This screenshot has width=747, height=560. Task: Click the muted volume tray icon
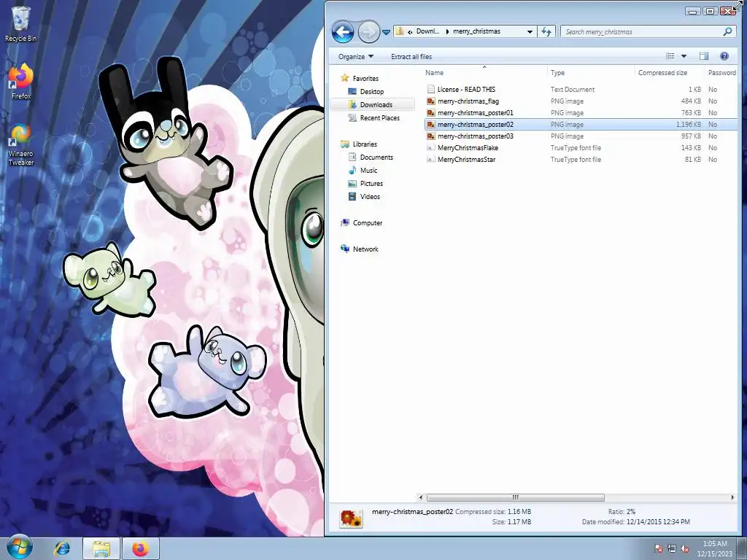click(684, 548)
